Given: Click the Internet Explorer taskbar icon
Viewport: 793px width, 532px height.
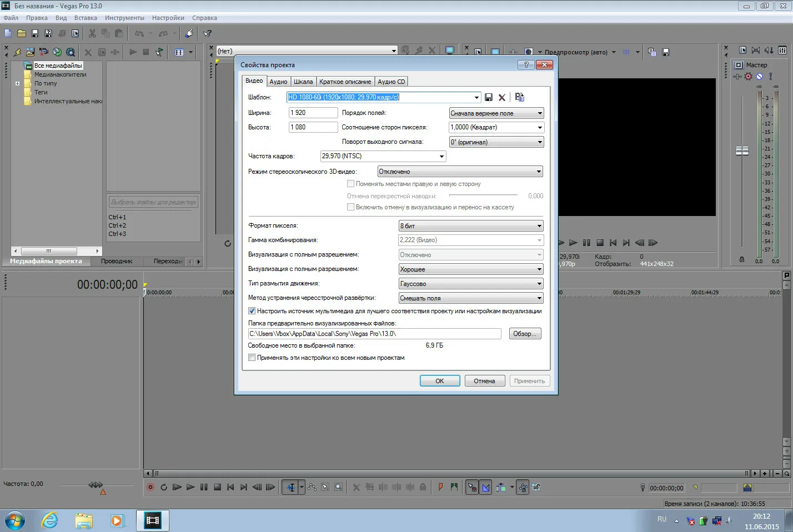Looking at the screenshot, I should 50,520.
